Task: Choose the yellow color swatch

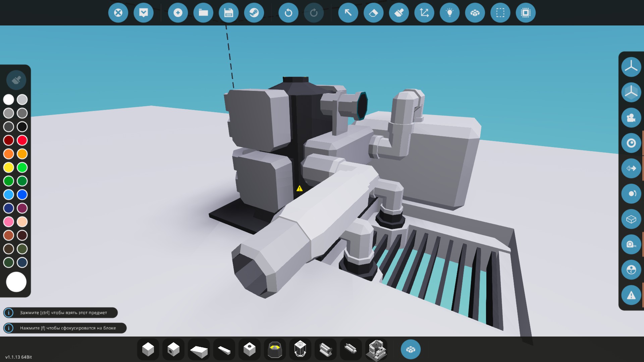Action: [x=9, y=167]
